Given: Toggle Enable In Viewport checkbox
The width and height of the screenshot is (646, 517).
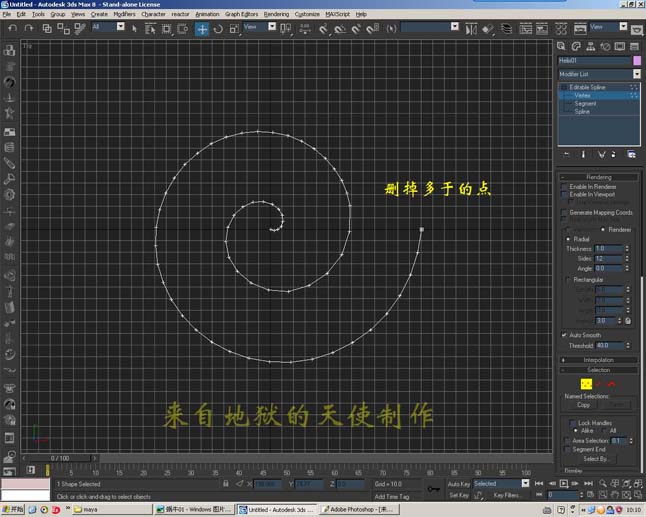Looking at the screenshot, I should [x=564, y=194].
